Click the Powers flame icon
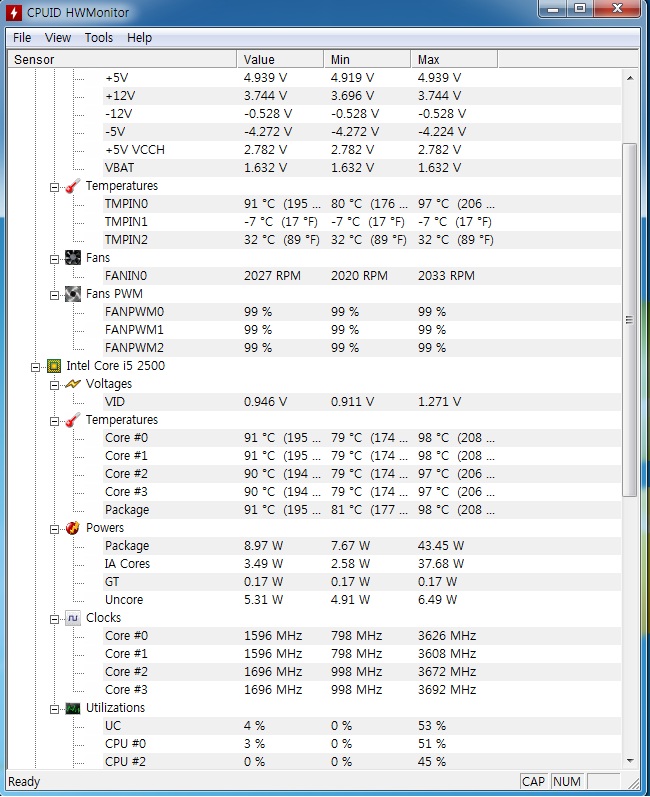The image size is (650, 797). click(73, 528)
